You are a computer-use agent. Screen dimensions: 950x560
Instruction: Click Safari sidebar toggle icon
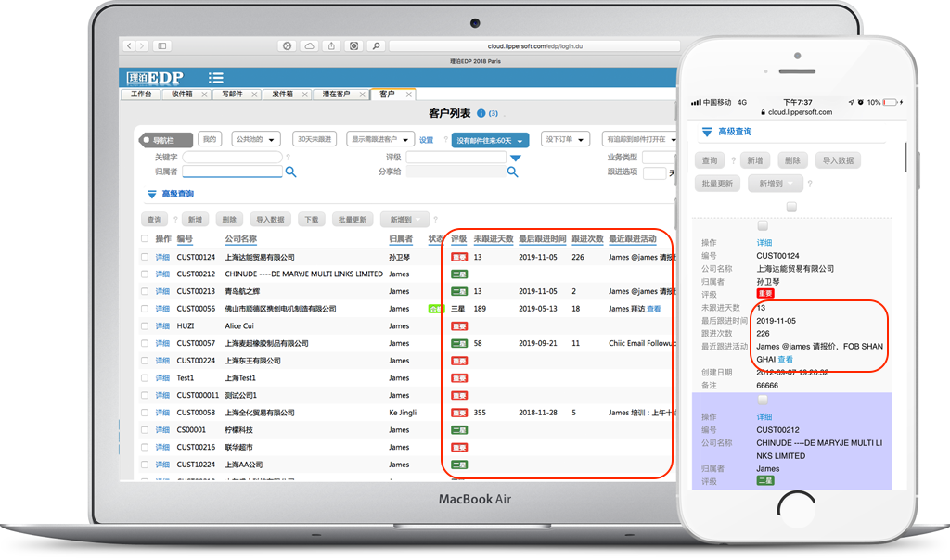click(x=161, y=45)
